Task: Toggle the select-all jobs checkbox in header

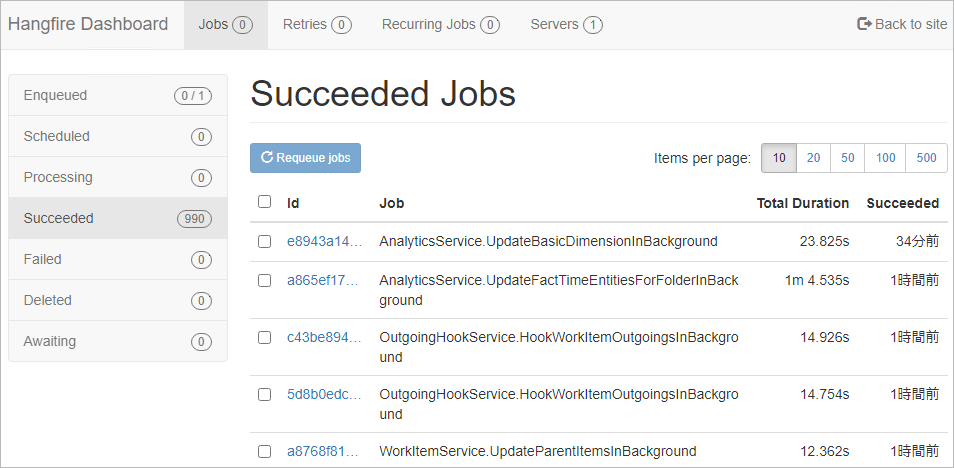Action: pyautogui.click(x=264, y=202)
